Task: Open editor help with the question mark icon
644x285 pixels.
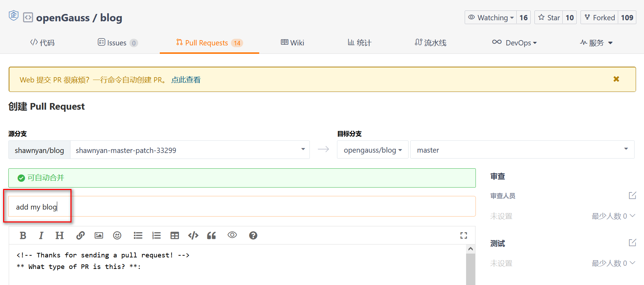Action: click(x=253, y=235)
